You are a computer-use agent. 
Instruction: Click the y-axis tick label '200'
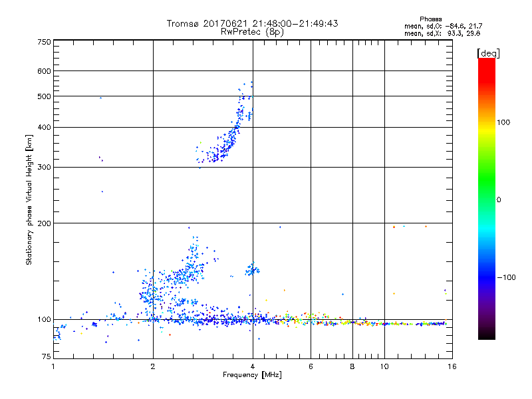point(44,223)
